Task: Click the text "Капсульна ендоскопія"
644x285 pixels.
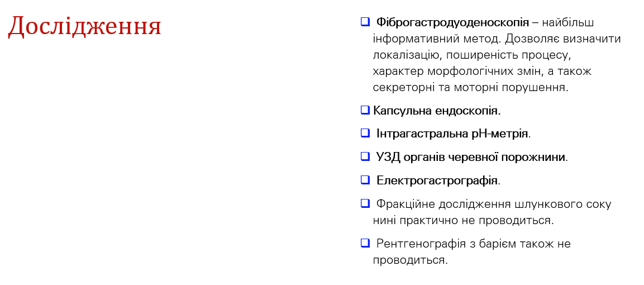Action: pyautogui.click(x=437, y=111)
